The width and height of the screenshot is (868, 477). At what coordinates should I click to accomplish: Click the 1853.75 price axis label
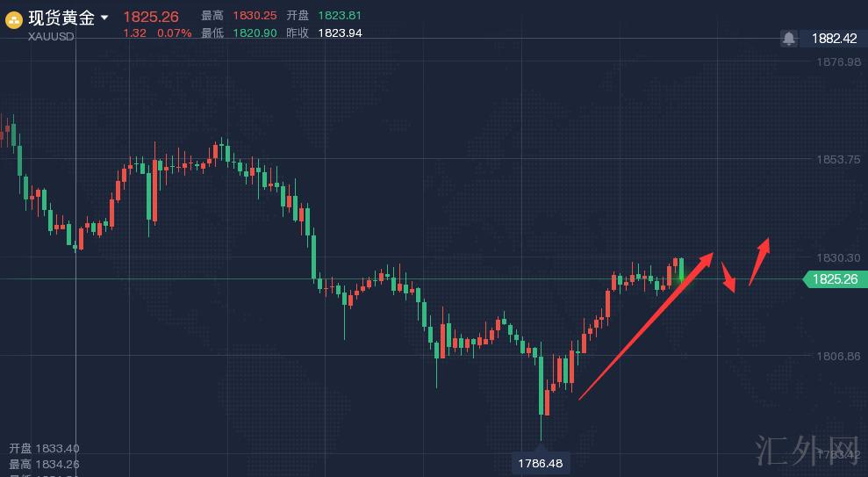(x=838, y=160)
